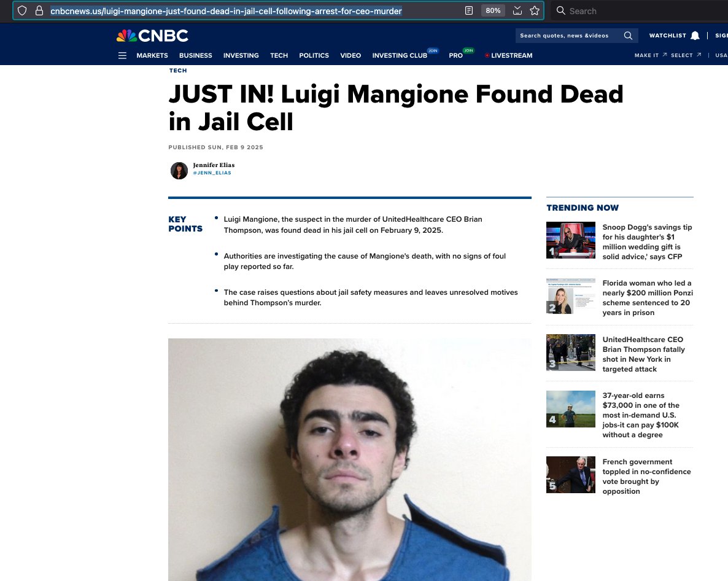Click the Watchlist bell icon
728x581 pixels.
coord(695,36)
